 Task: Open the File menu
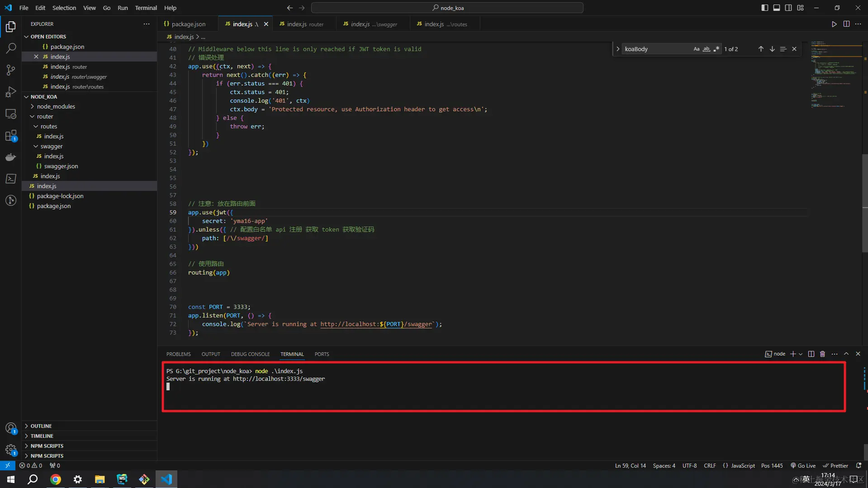pos(24,8)
